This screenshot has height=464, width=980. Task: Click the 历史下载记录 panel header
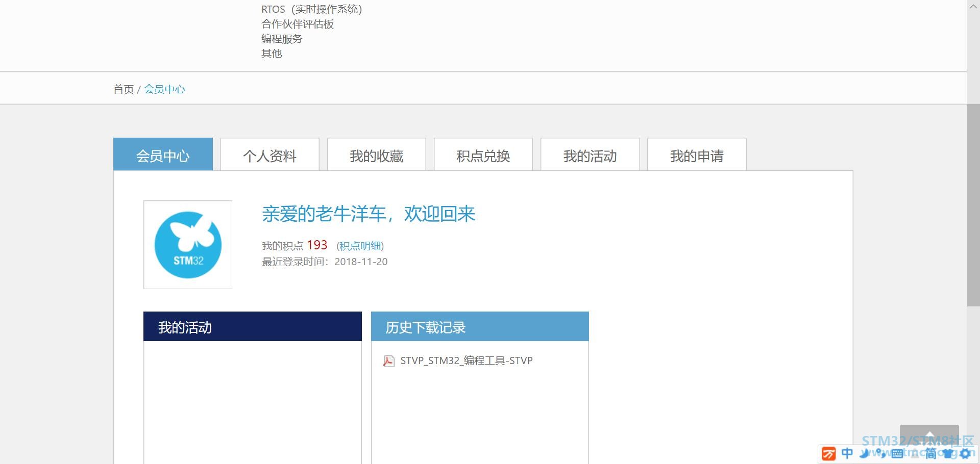tap(480, 326)
